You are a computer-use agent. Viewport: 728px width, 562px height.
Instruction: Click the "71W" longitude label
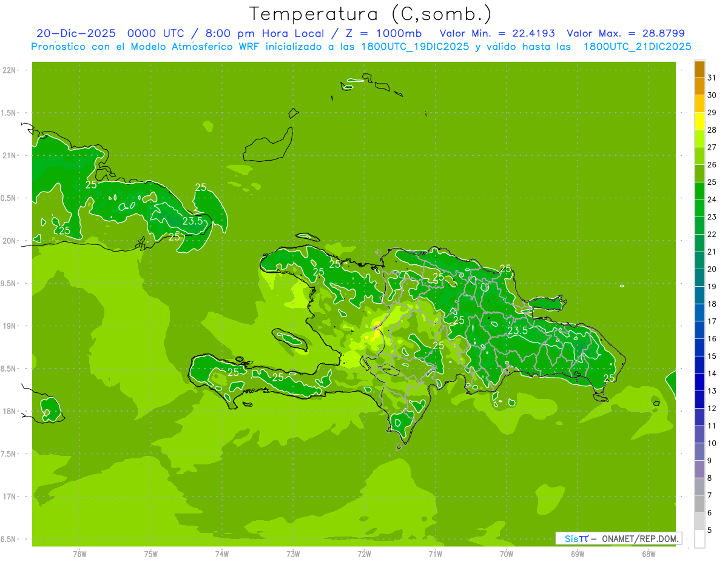click(x=435, y=554)
